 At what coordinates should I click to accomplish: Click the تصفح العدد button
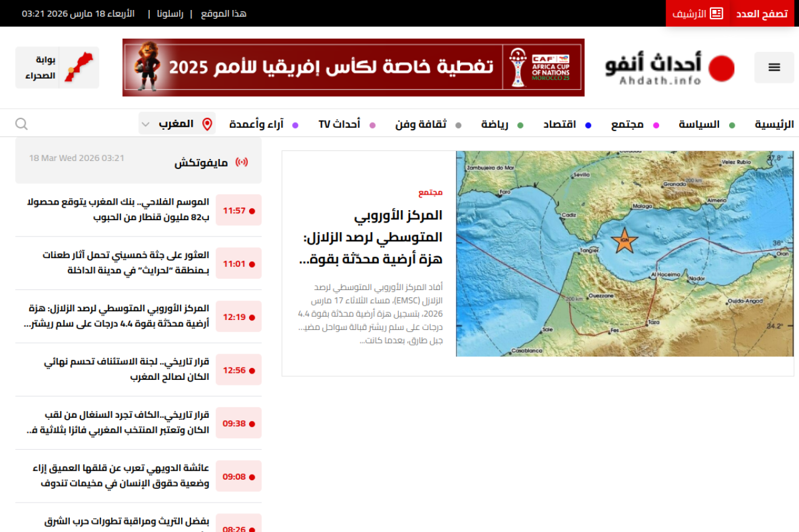click(762, 13)
